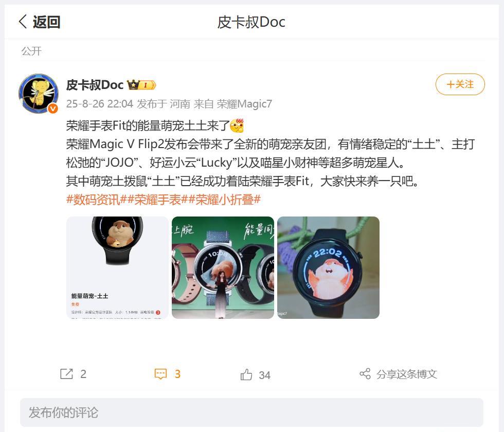The width and height of the screenshot is (504, 432).
Task: Click the back chevron arrow icon
Action: (x=23, y=22)
